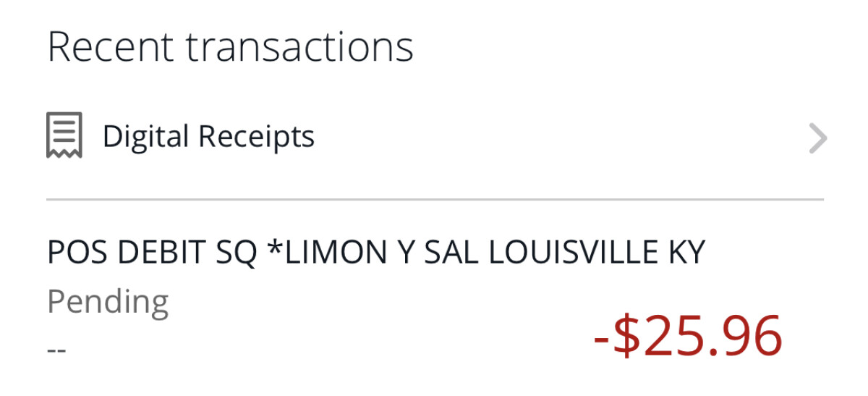The width and height of the screenshot is (868, 396).
Task: Click the dollar sign in the amount
Action: coord(625,337)
